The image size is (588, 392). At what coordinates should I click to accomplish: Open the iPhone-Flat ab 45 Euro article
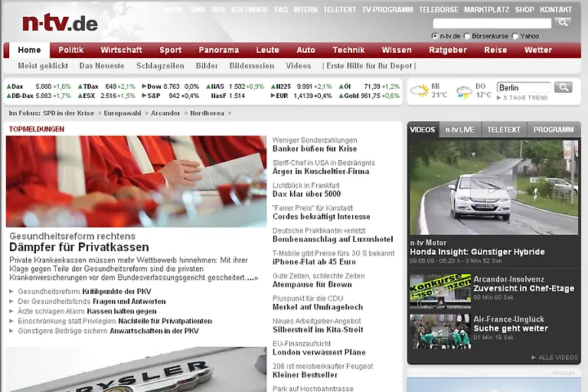[314, 262]
